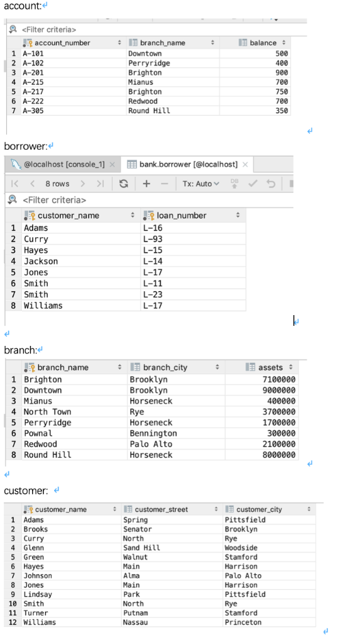Select North Town in branch table
Image resolution: width=345 pixels, height=644 pixels.
74,411
